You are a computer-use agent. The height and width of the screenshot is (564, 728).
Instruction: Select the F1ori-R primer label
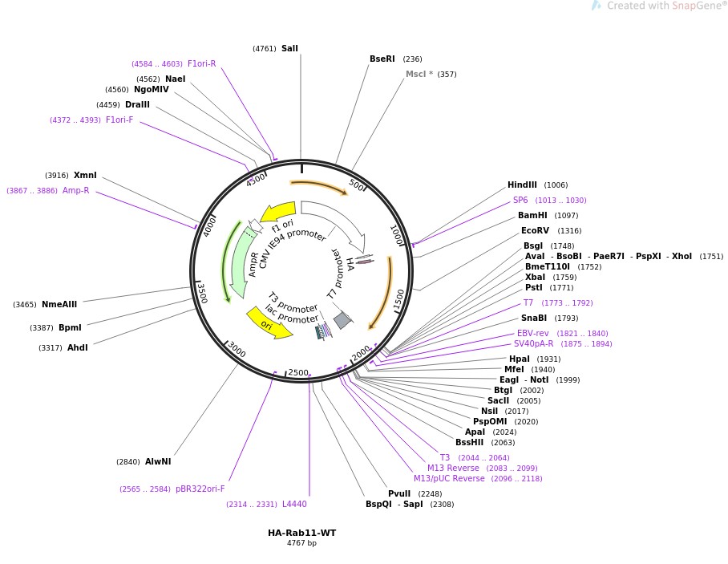(201, 63)
